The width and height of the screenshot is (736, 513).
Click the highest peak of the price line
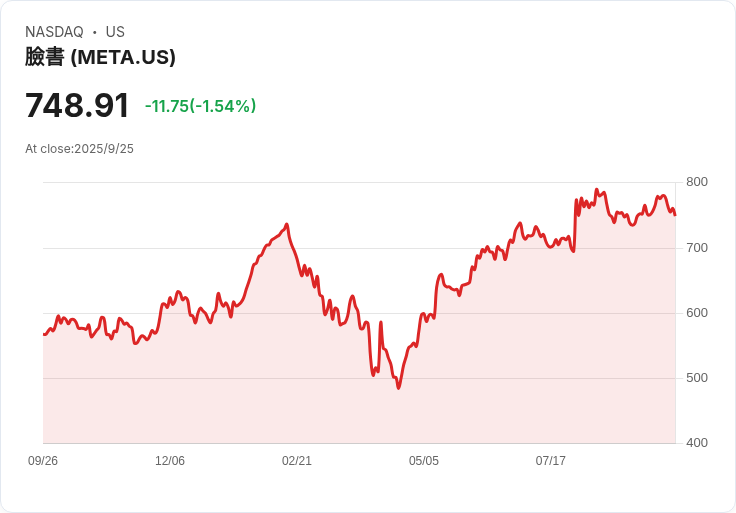click(x=596, y=189)
